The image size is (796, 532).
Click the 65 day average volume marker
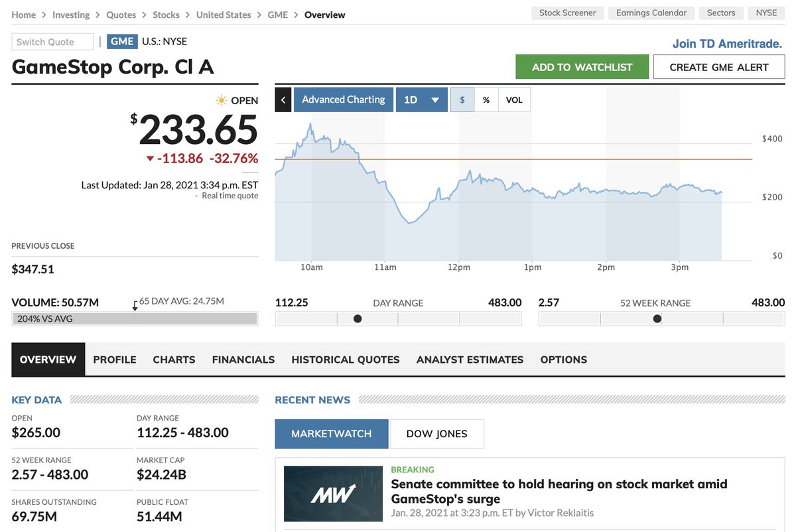135,305
